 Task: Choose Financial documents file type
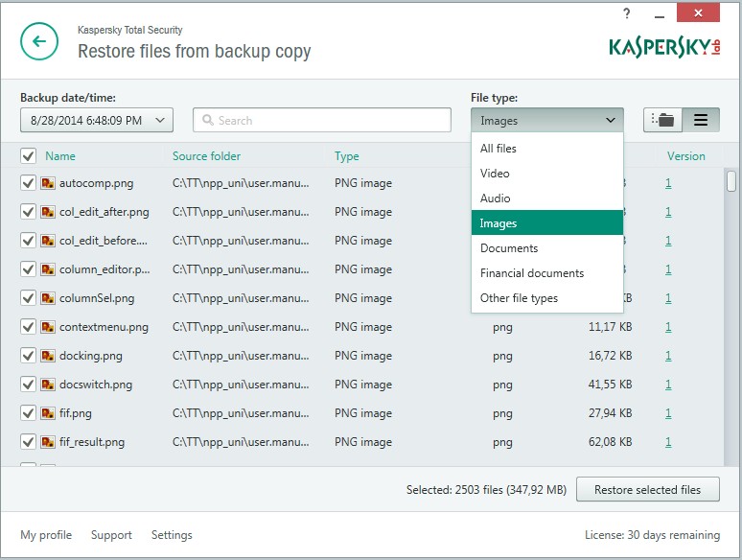[x=547, y=273]
